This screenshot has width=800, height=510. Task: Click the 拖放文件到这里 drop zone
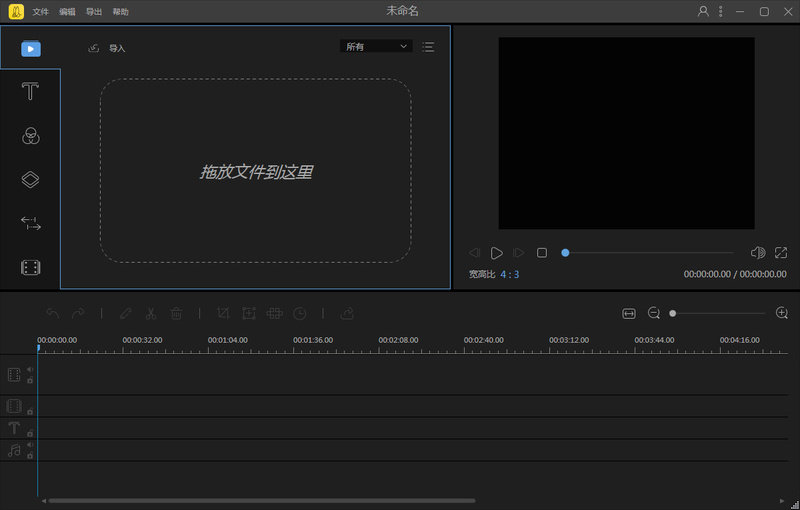(256, 171)
